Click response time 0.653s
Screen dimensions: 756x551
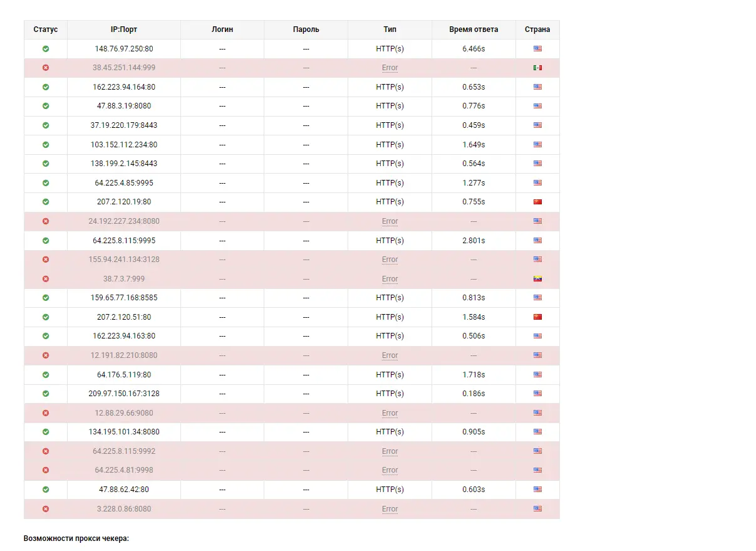pos(474,87)
